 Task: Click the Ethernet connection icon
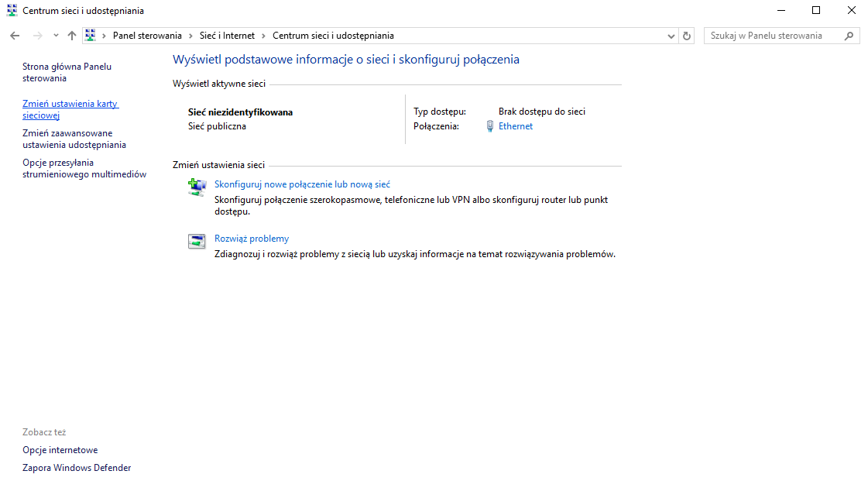[x=489, y=126]
